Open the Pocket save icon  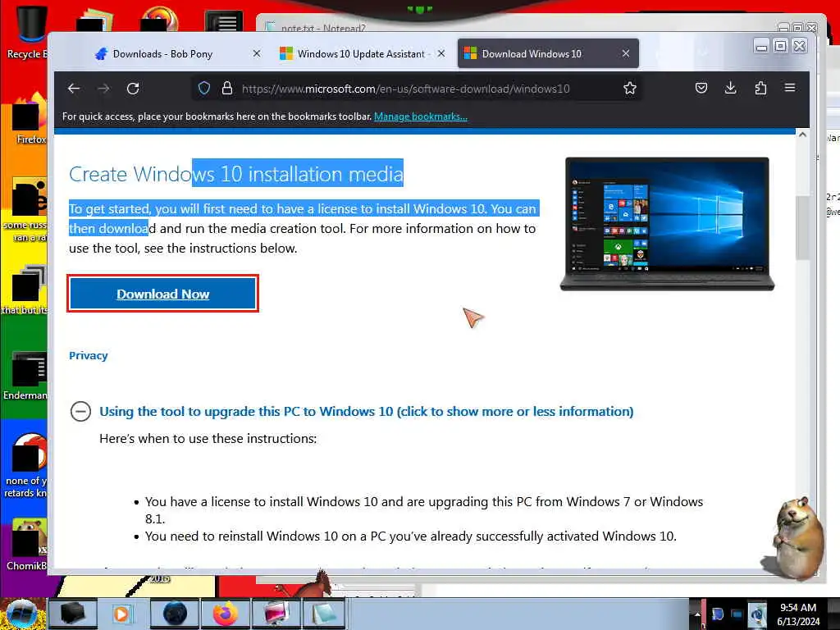click(701, 88)
